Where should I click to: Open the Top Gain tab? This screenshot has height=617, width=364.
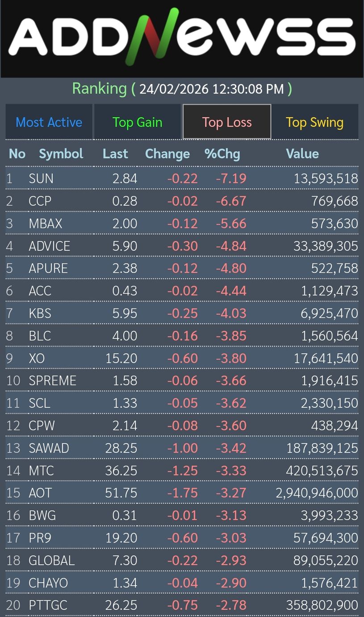(x=137, y=122)
